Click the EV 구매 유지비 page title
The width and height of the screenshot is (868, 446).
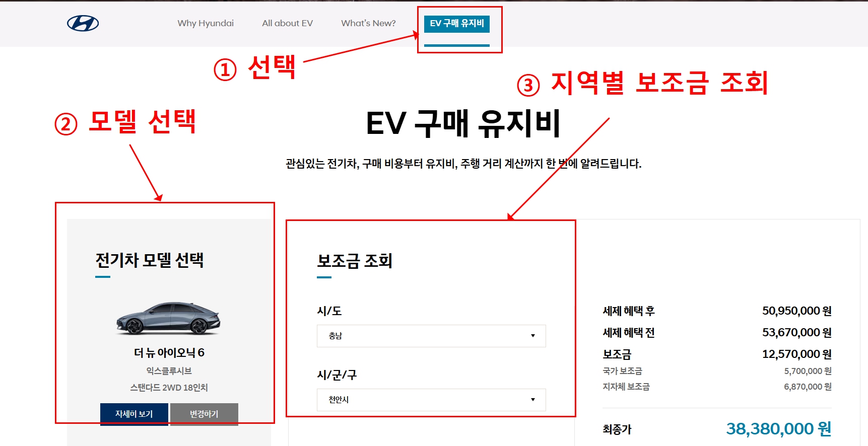tap(463, 123)
